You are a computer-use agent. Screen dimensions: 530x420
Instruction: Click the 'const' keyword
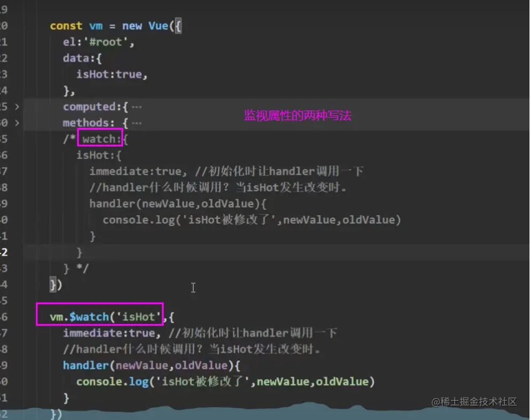pos(66,26)
